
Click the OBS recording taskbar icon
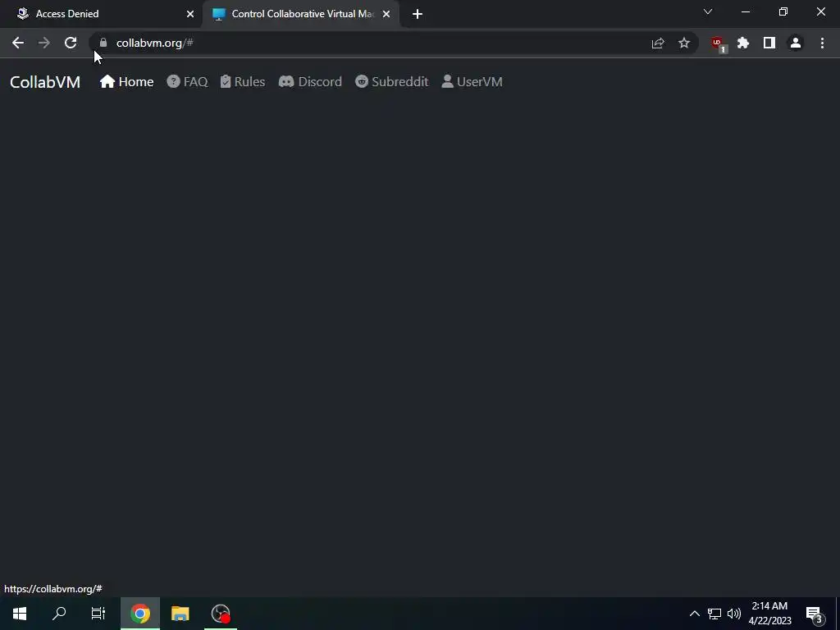220,614
